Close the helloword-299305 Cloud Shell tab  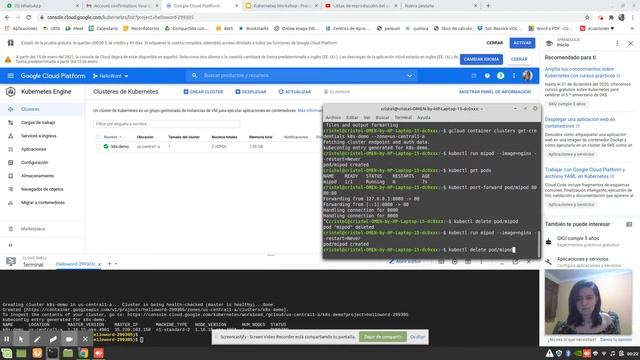pos(99,264)
